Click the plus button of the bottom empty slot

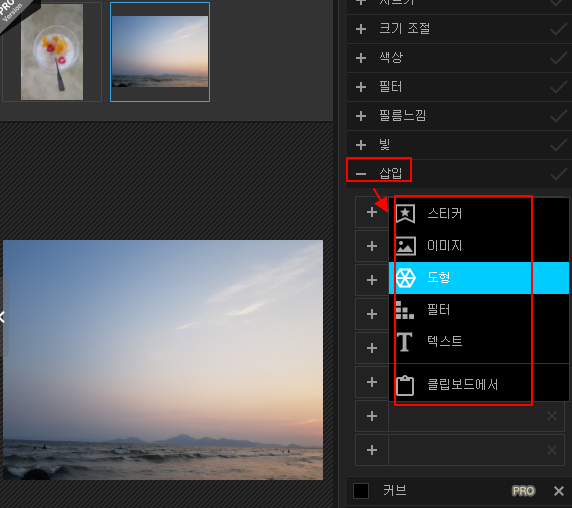(x=372, y=450)
